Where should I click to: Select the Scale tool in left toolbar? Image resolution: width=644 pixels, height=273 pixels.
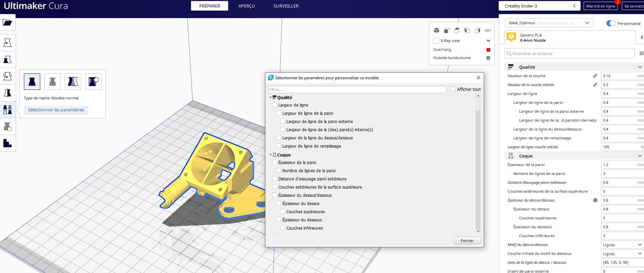point(8,59)
